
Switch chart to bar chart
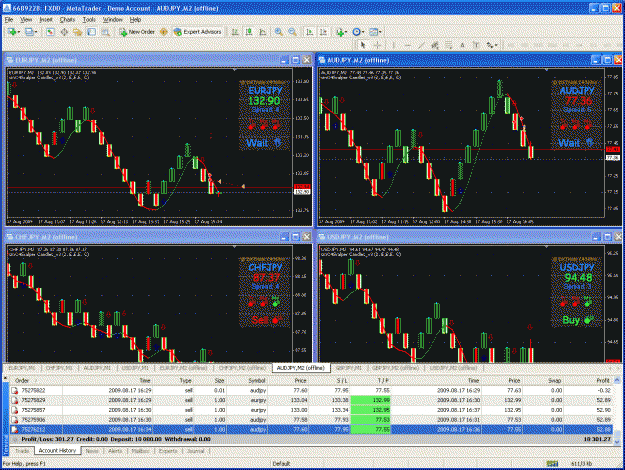pyautogui.click(x=235, y=32)
